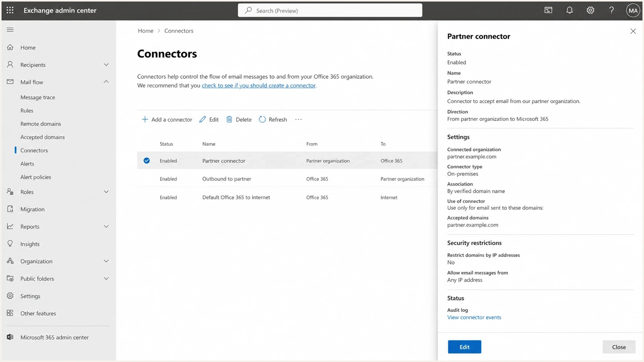Screen dimensions: 644x362
Task: Click the plus icon for Add a connector
Action: point(145,119)
